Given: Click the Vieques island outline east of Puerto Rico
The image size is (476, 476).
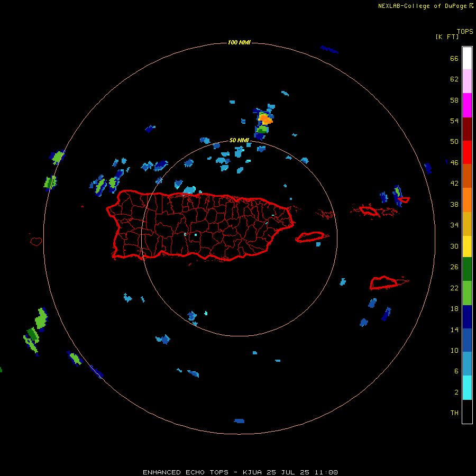Looking at the screenshot, I should tap(312, 237).
